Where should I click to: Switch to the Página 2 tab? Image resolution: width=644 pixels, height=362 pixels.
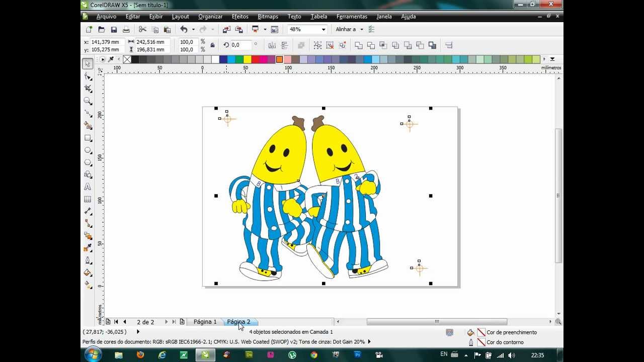238,322
